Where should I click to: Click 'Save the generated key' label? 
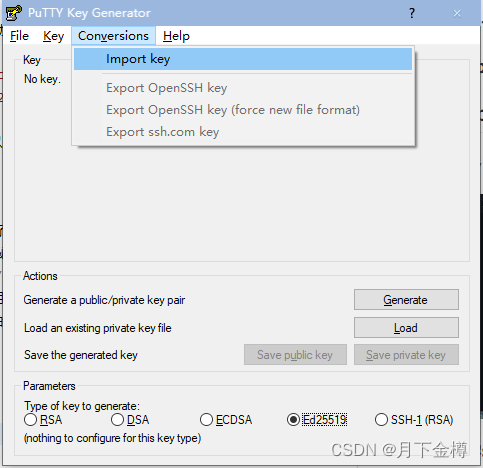81,355
